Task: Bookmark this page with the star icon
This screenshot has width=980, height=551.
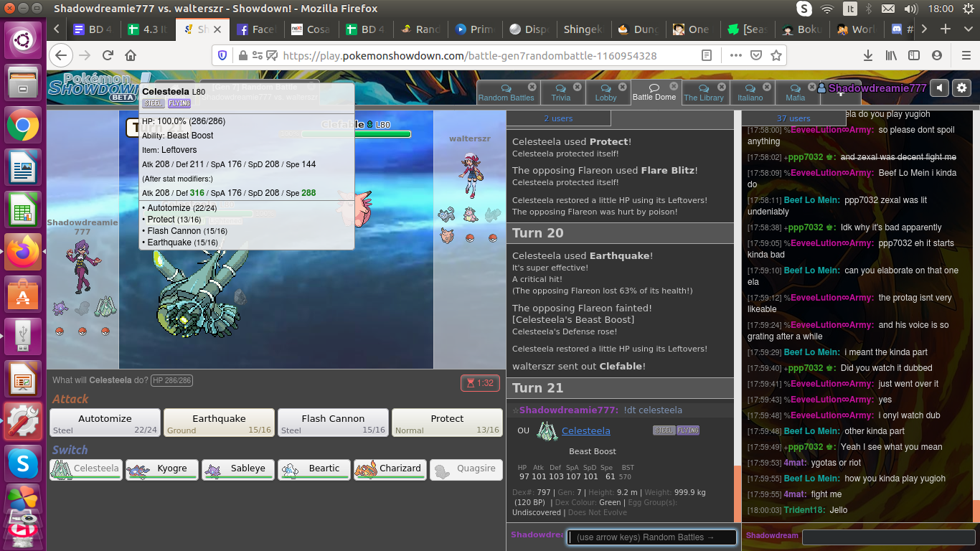Action: click(776, 55)
